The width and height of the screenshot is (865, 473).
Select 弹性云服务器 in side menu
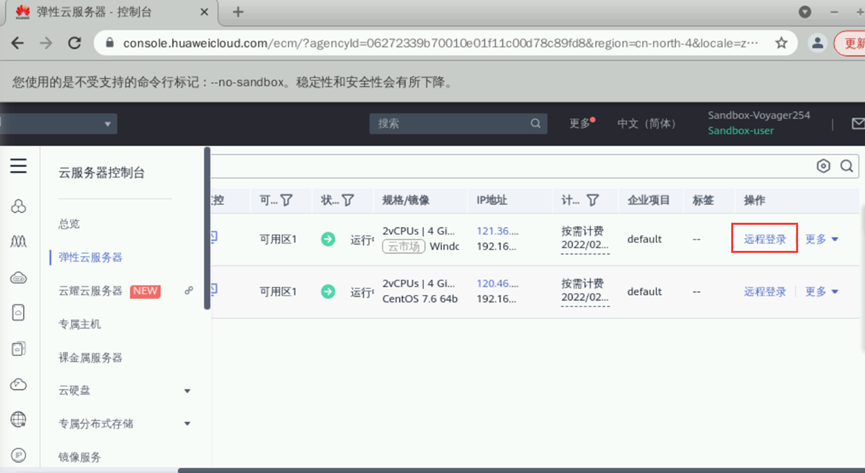click(90, 257)
